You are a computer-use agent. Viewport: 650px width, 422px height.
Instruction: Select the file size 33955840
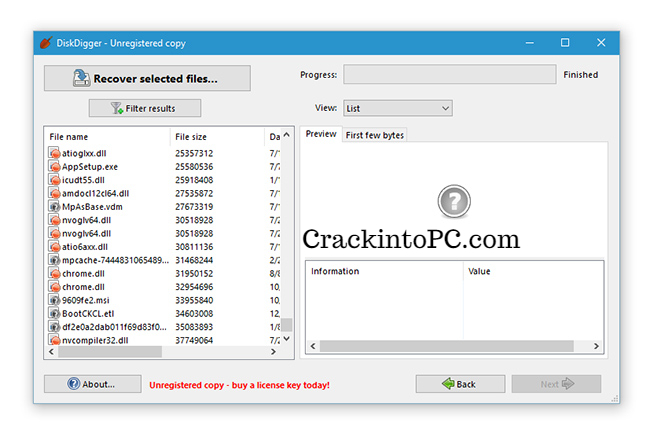click(194, 300)
